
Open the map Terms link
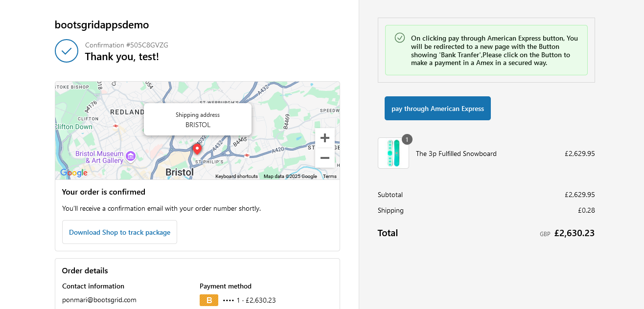coord(330,177)
